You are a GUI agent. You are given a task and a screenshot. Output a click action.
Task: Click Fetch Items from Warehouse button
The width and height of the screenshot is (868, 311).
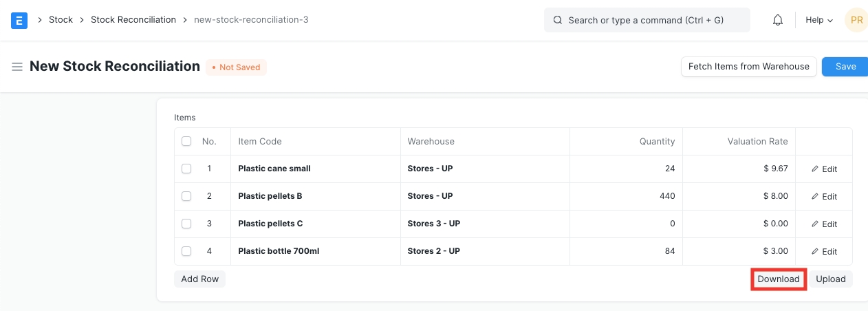748,67
